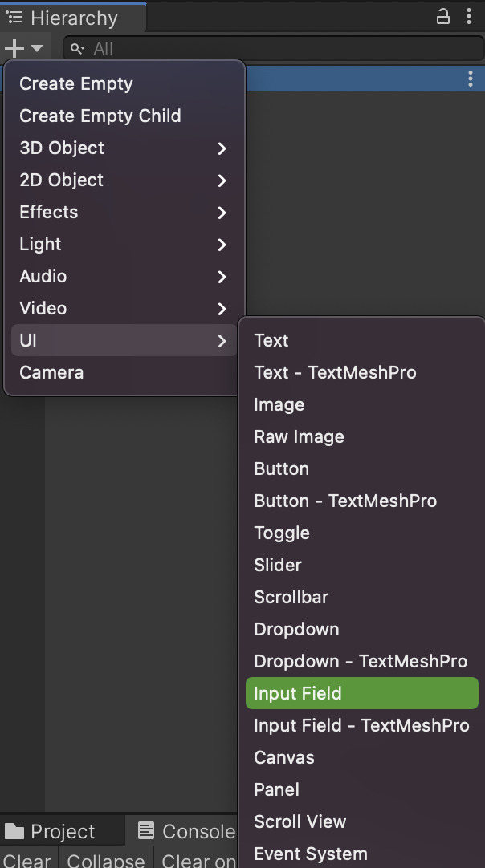485x868 pixels.
Task: Expand the 3D Object submenu
Action: (124, 148)
